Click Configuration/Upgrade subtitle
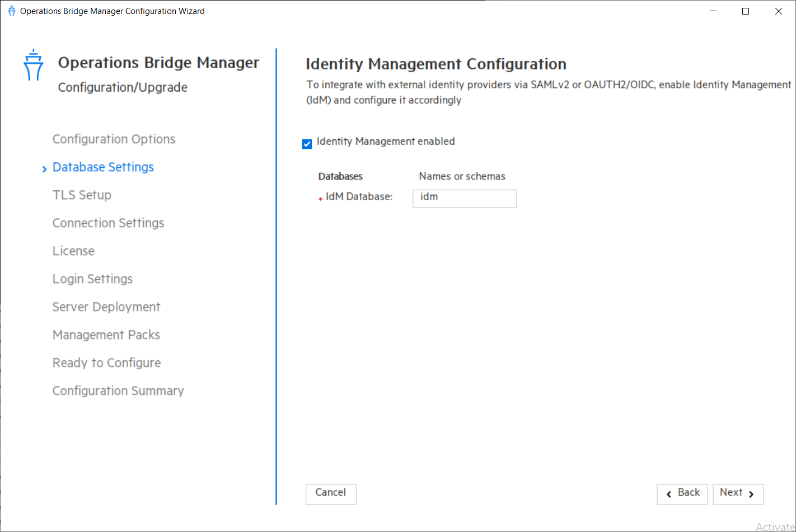The image size is (796, 532). point(123,87)
